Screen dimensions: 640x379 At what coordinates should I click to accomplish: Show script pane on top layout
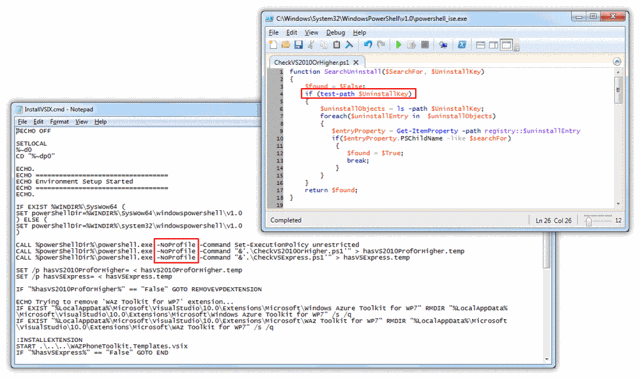(x=480, y=45)
